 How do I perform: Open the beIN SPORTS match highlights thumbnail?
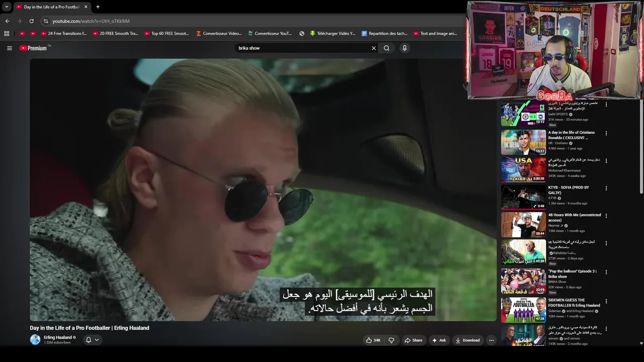pyautogui.click(x=523, y=114)
